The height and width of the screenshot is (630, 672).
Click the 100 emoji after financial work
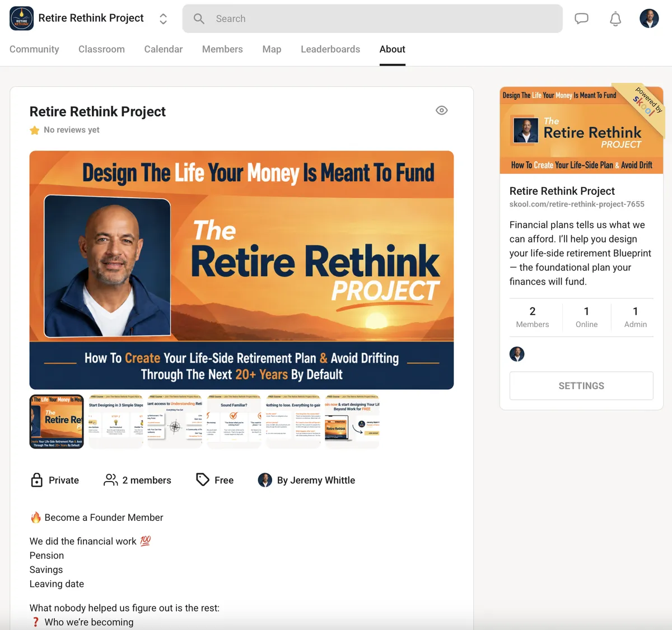(146, 541)
